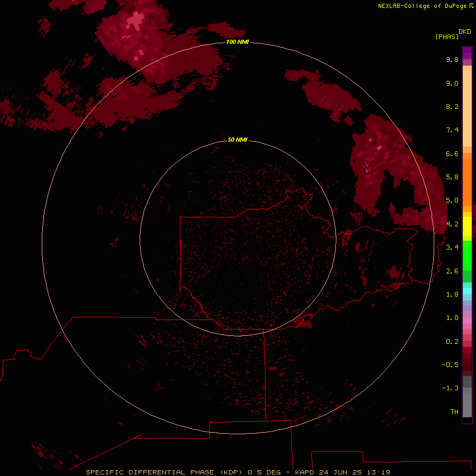Click the cyan segment of the color bar

click(x=467, y=291)
